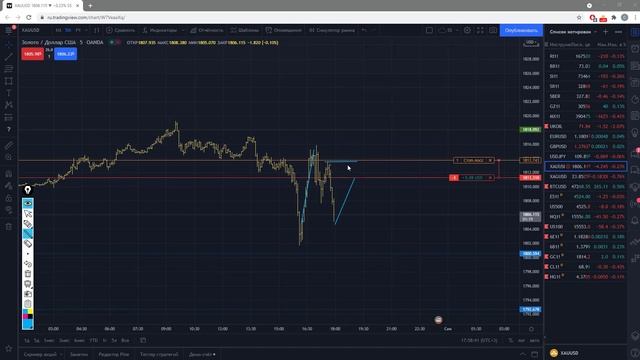Click the XAUUSD symbol search field

[x=31, y=30]
